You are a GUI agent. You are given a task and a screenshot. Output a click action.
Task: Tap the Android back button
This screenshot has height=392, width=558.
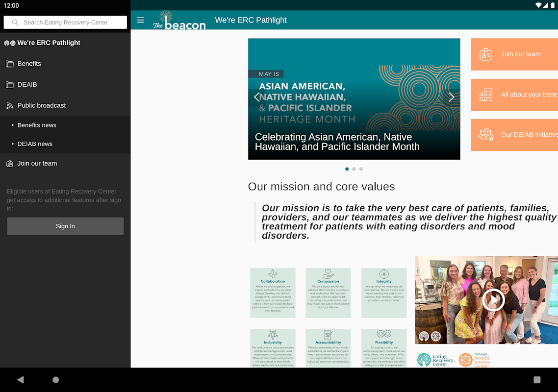click(21, 380)
